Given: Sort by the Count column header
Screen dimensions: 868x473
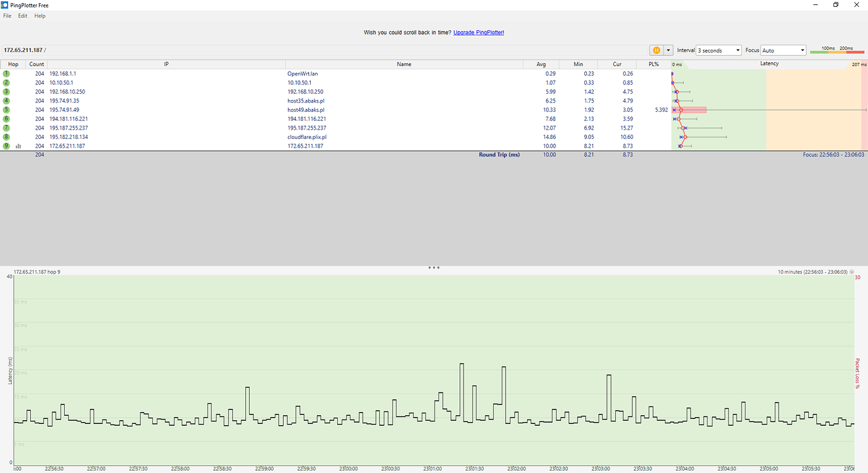Looking at the screenshot, I should 36,64.
